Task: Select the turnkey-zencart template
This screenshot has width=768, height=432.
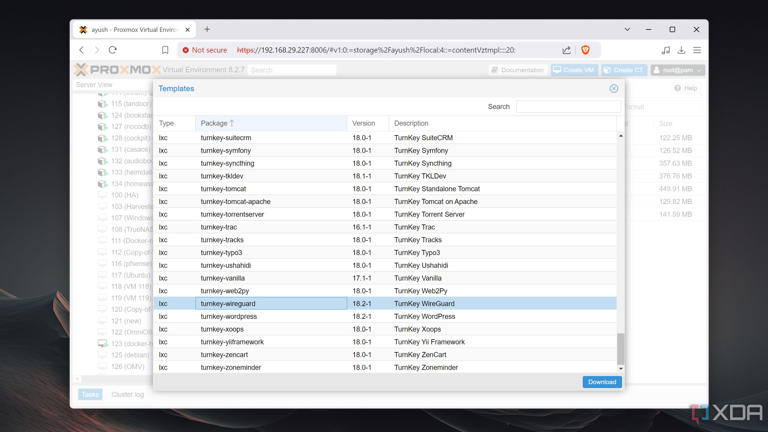Action: click(x=385, y=355)
